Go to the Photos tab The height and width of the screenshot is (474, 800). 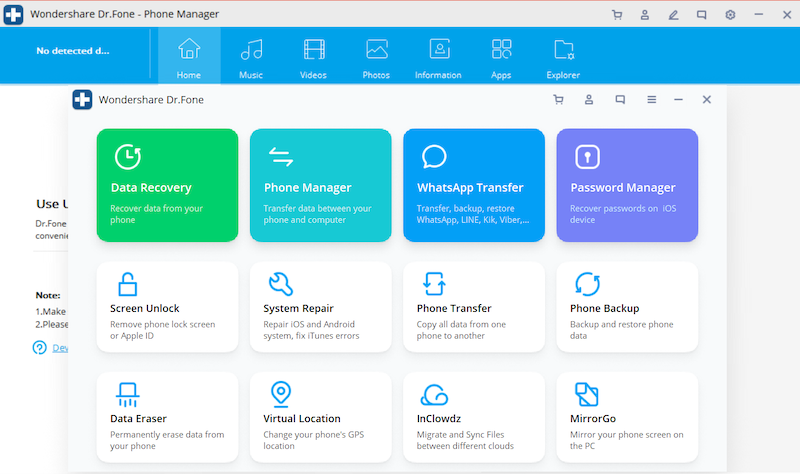pos(376,58)
